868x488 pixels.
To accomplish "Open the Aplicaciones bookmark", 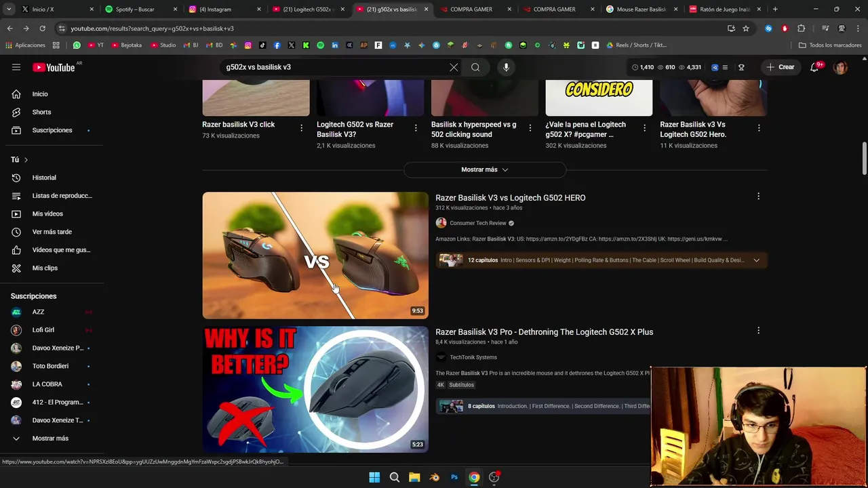I will pos(25,45).
